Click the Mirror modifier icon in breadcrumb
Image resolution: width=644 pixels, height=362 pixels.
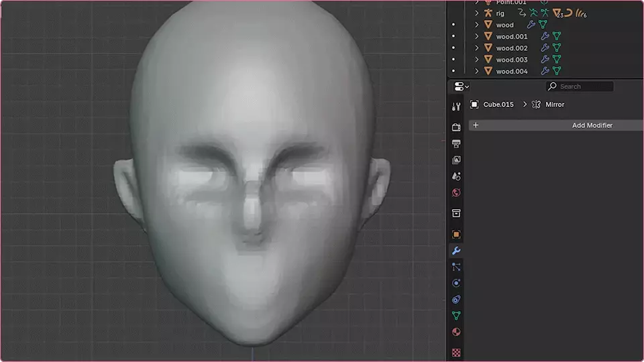pos(536,105)
